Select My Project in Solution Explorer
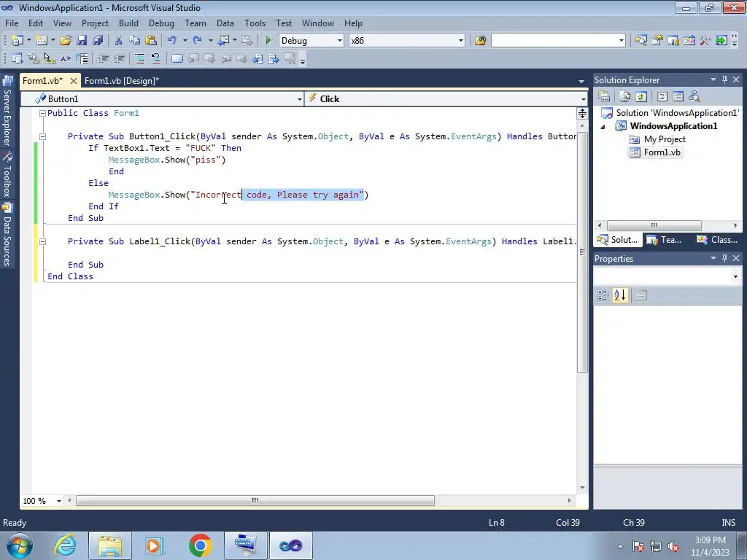The height and width of the screenshot is (560, 747). coord(665,139)
